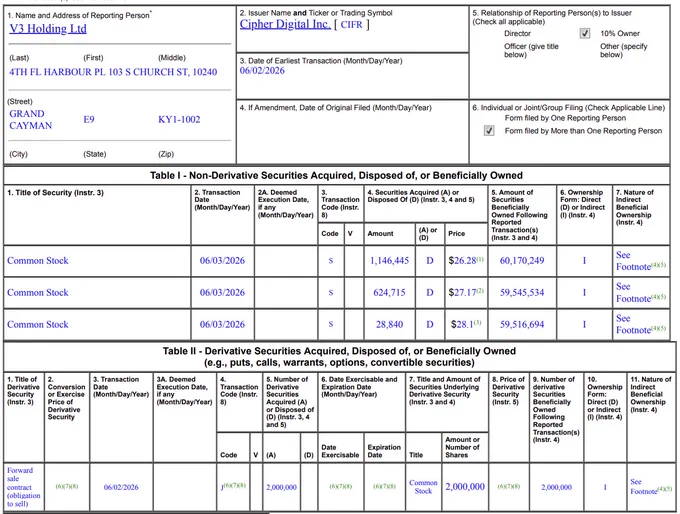Click the amount 1,146,445 in Table I
Screen dimensions: 680x514
click(x=389, y=261)
